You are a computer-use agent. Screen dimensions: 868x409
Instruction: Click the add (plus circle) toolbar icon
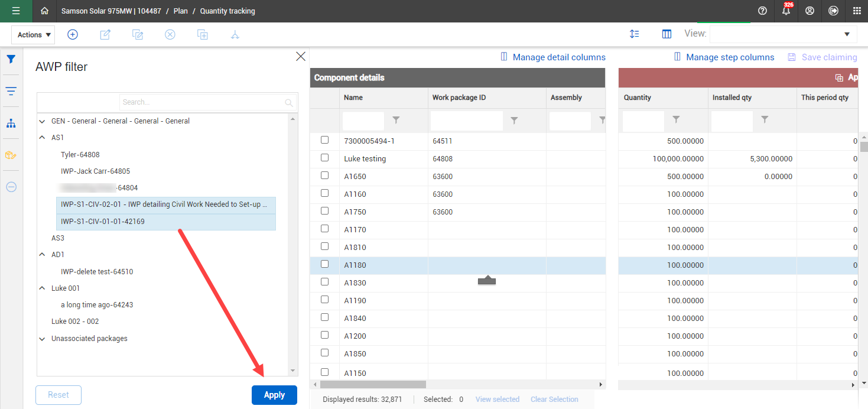coord(73,34)
